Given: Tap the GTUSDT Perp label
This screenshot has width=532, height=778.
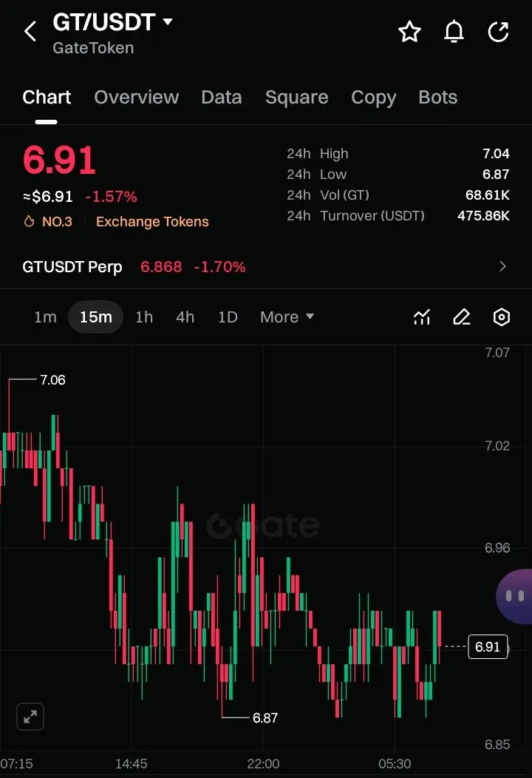Looking at the screenshot, I should [x=72, y=266].
